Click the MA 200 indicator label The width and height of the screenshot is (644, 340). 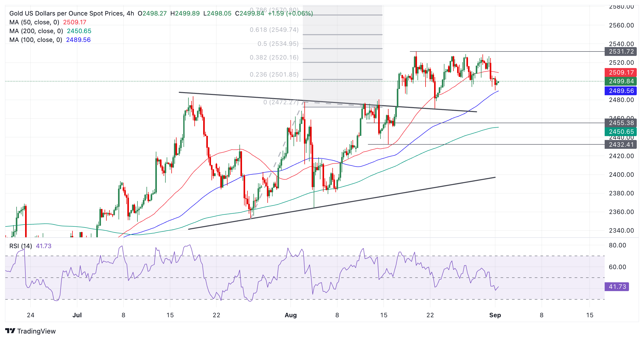click(x=36, y=31)
